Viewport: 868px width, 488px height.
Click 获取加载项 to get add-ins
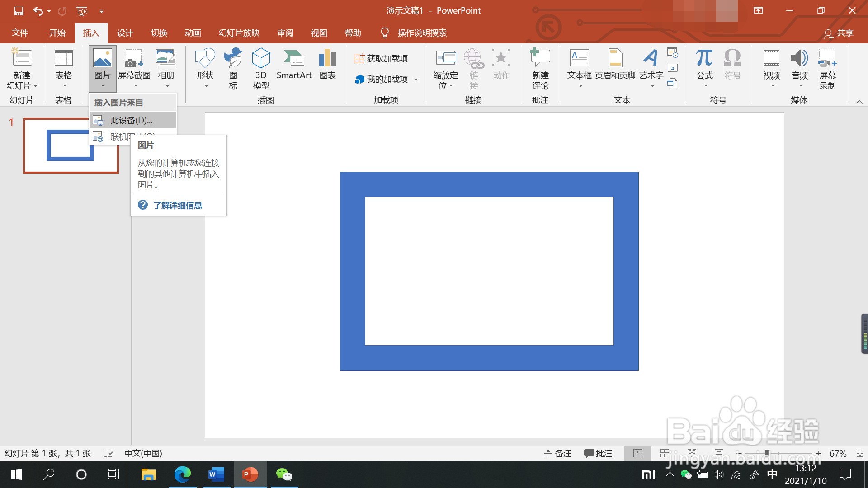381,58
